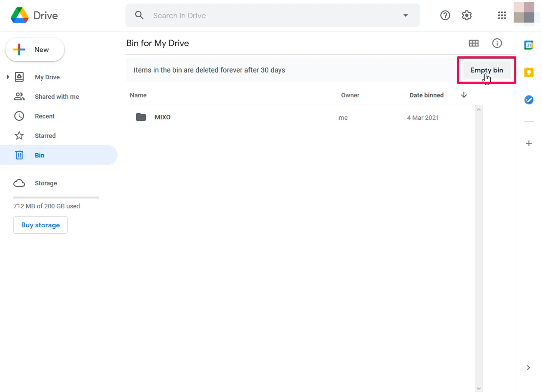Switch to grid layout view
This screenshot has width=542, height=392.
[473, 43]
